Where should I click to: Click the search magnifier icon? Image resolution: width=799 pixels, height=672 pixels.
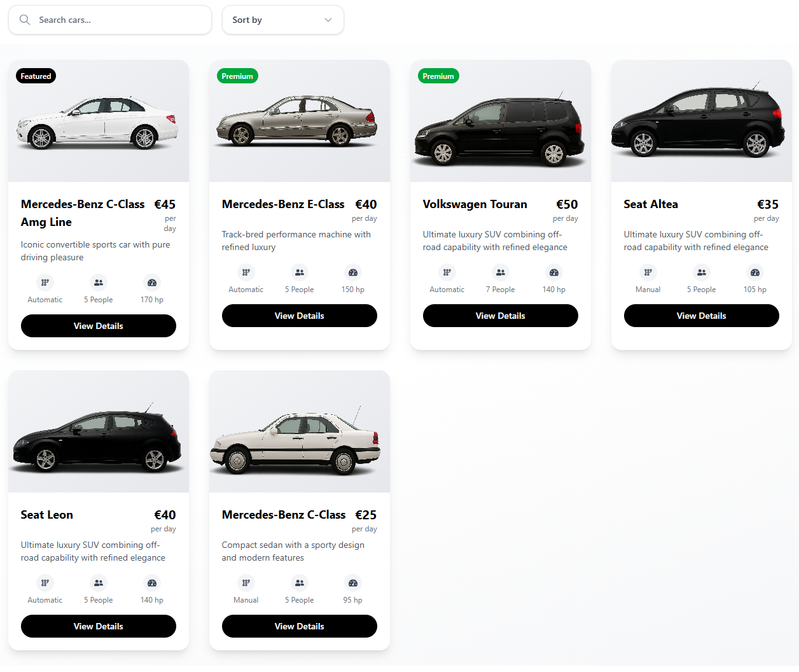25,20
